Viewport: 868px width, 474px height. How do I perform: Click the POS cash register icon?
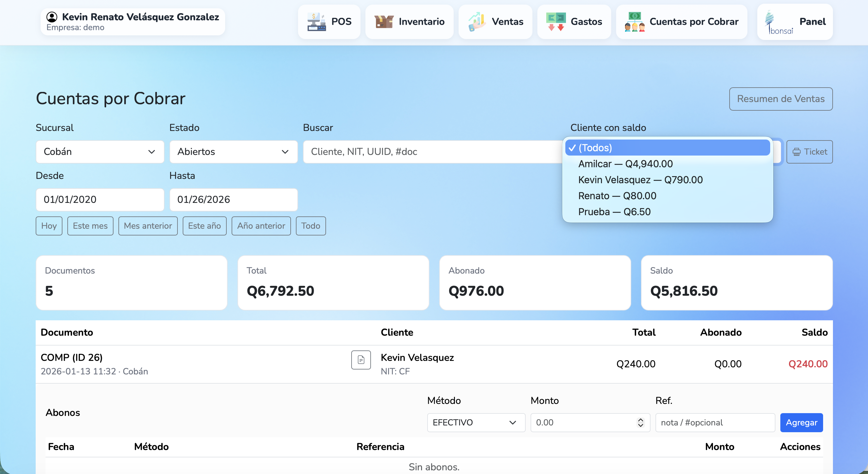tap(316, 22)
